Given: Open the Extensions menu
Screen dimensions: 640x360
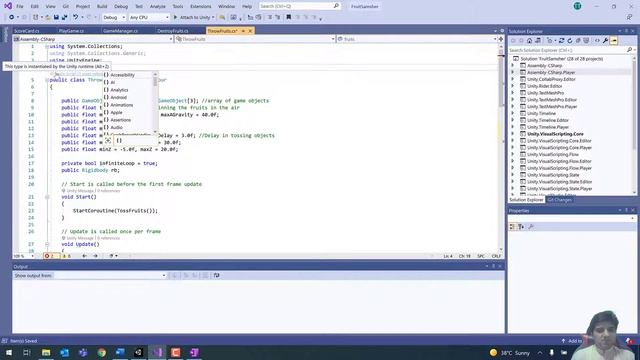Looking at the screenshot, I should (201, 7).
